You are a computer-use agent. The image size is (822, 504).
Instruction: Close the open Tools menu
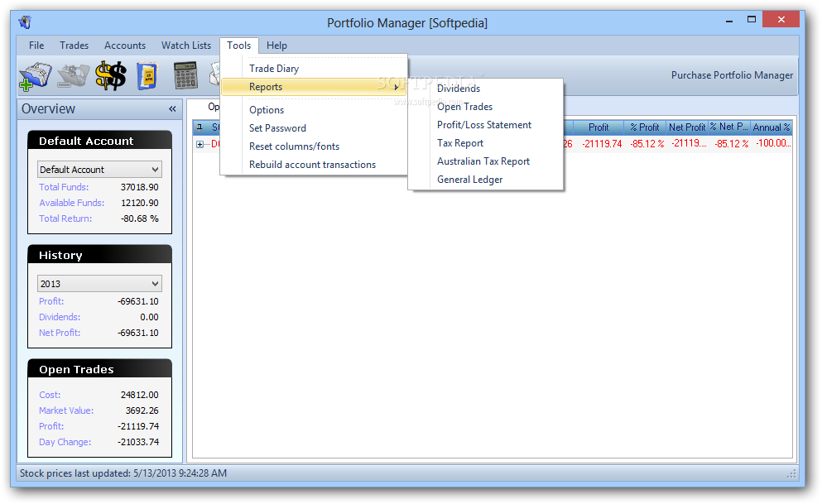(239, 46)
